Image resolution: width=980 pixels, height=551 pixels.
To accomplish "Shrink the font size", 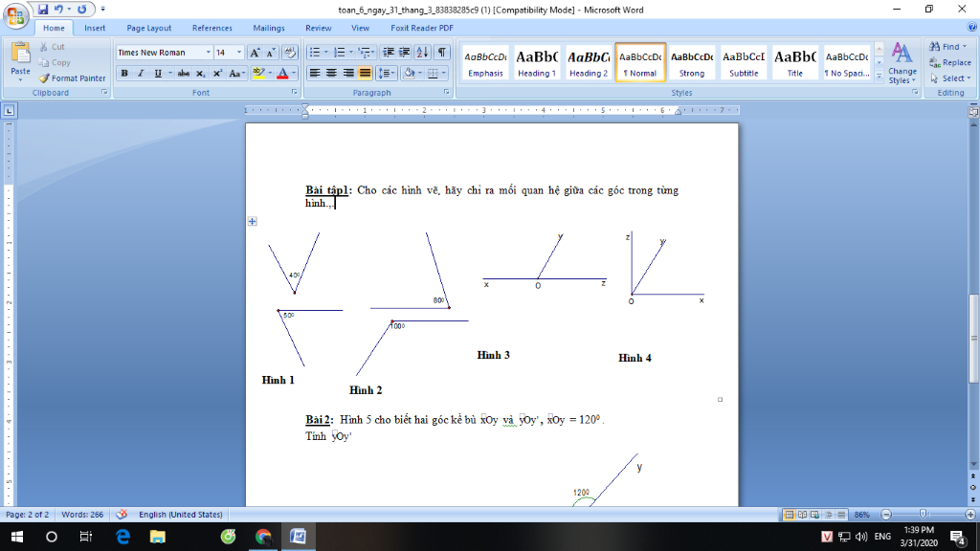I will pyautogui.click(x=271, y=53).
